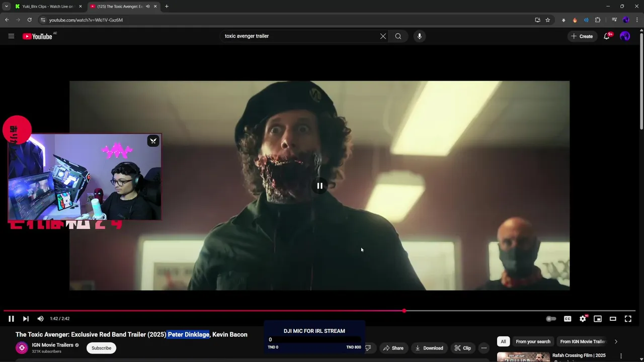
Task: Open options for Rafah Crossing Film video
Action: tap(621, 356)
